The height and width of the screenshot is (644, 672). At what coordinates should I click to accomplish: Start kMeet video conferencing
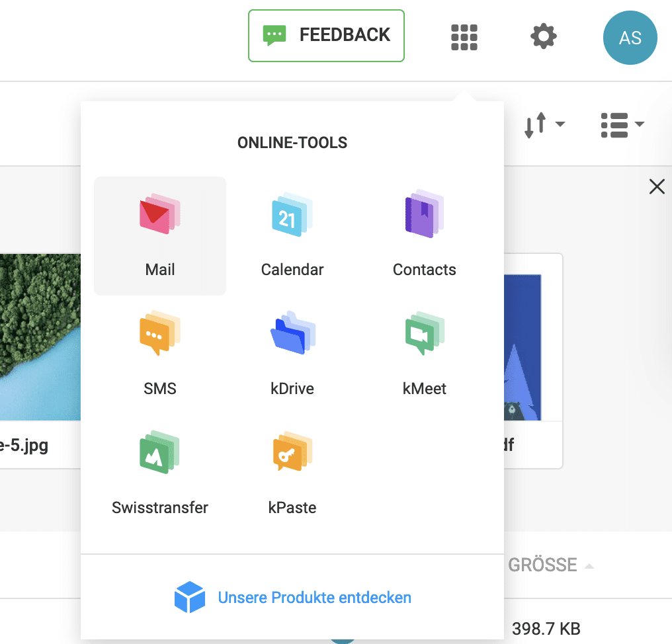click(x=424, y=354)
